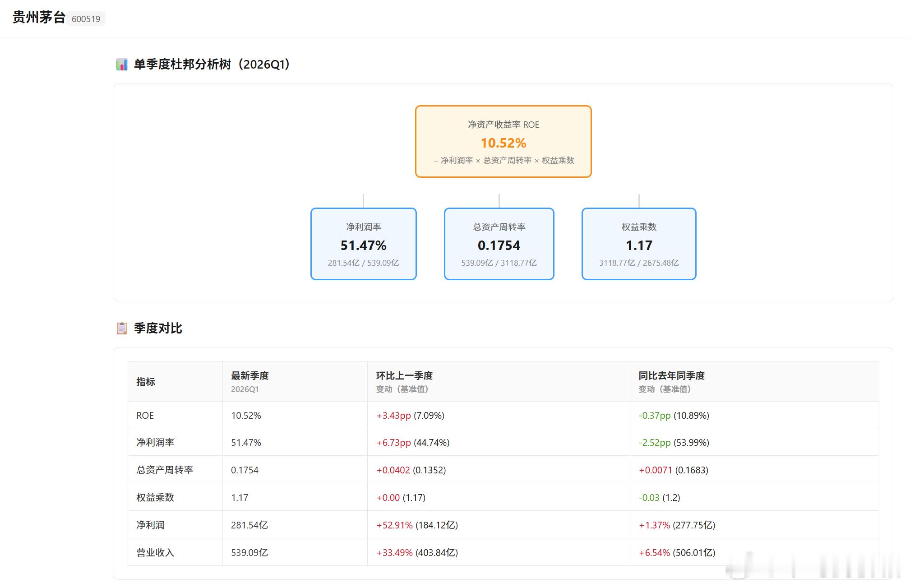Select the 净资产收益率 ROE card
This screenshot has height=588, width=910.
(503, 141)
